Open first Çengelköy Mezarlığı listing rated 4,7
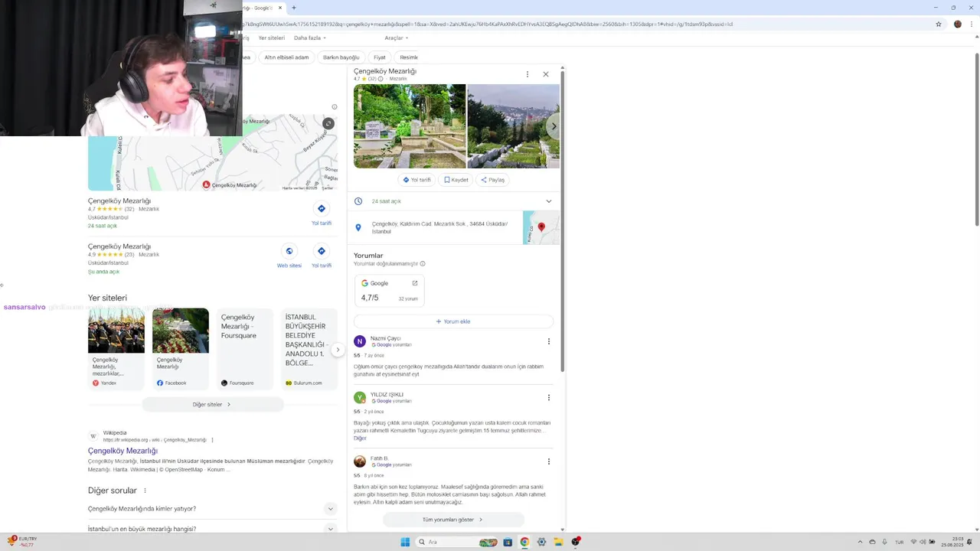Image resolution: width=980 pixels, height=551 pixels. coord(119,201)
